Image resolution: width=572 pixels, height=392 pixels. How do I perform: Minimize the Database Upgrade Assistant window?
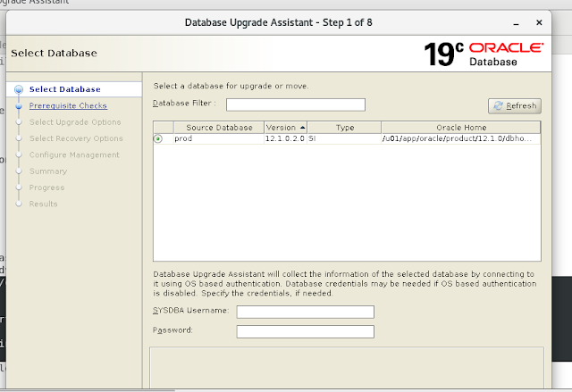coord(516,23)
